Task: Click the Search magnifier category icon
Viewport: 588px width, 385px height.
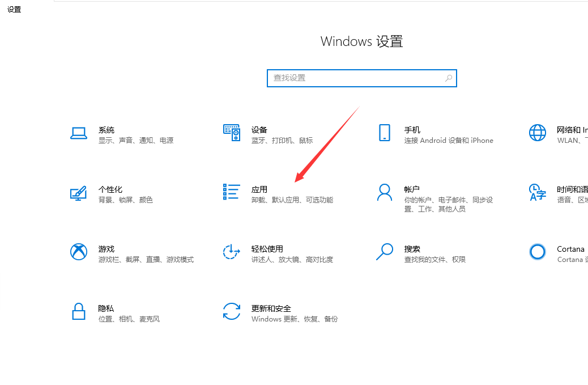Action: [385, 252]
